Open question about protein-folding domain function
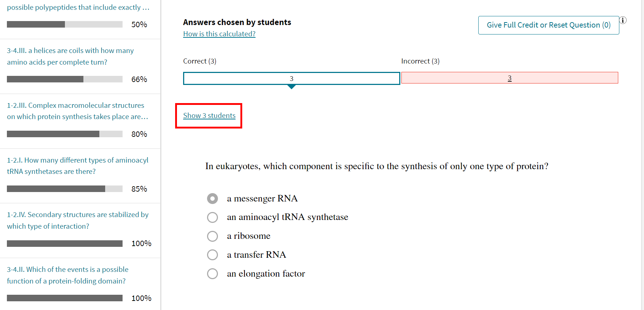 pyautogui.click(x=67, y=275)
